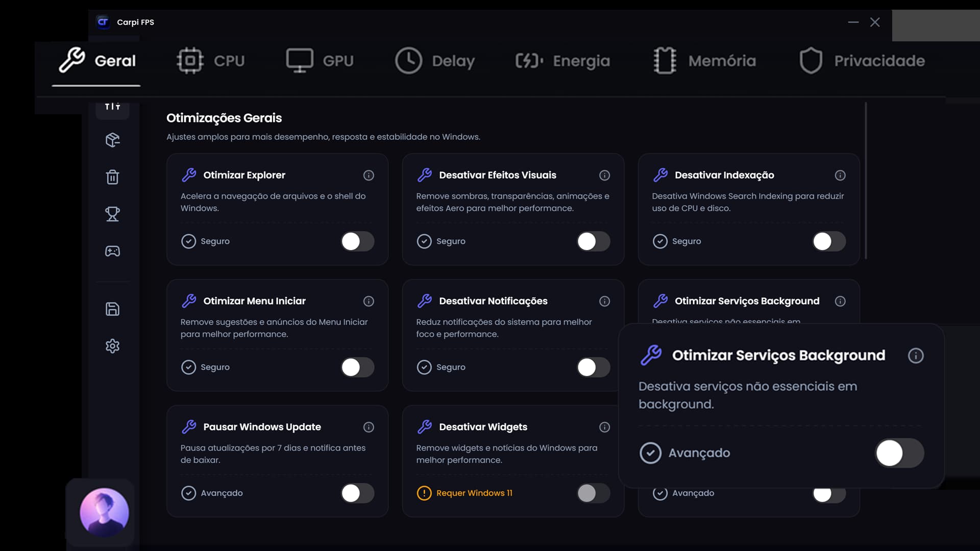Open the Energia battery icon

528,60
